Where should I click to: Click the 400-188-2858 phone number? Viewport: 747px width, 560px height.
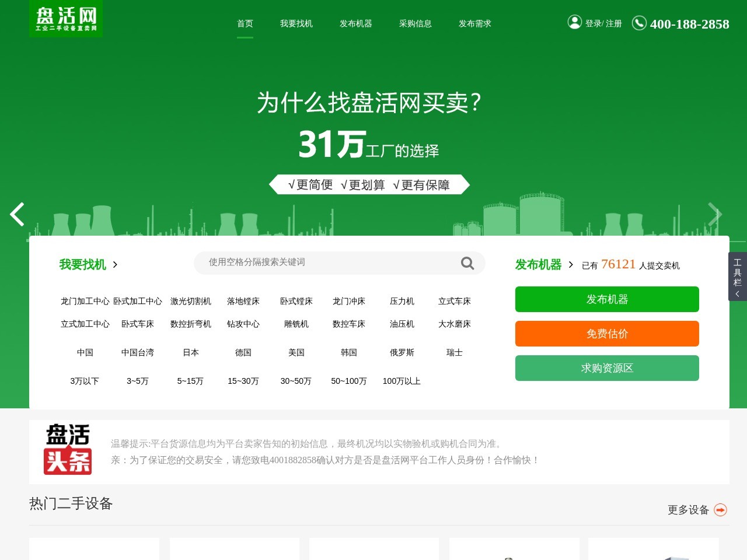point(690,24)
